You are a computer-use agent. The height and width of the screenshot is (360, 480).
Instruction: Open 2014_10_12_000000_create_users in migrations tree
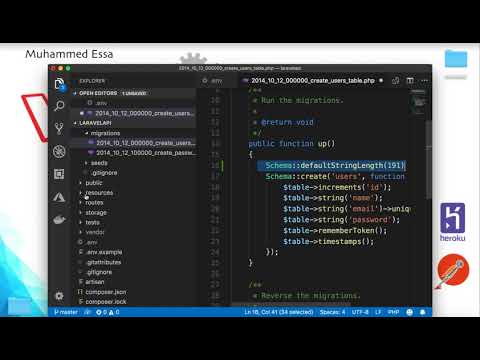pos(133,143)
